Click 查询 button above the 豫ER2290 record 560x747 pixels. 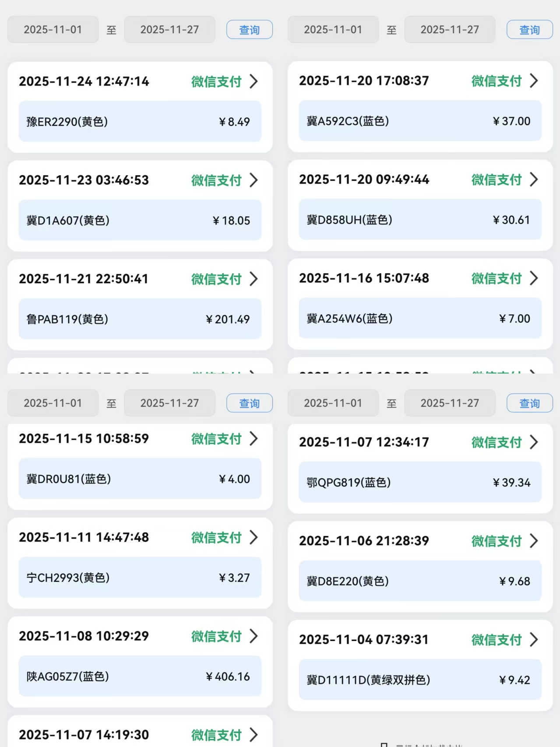pos(249,30)
